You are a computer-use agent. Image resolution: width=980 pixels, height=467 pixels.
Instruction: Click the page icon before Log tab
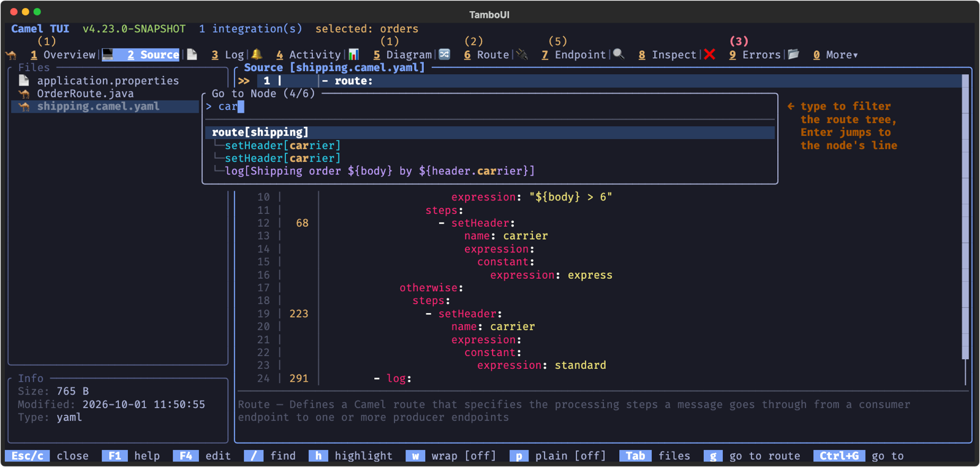pos(192,55)
